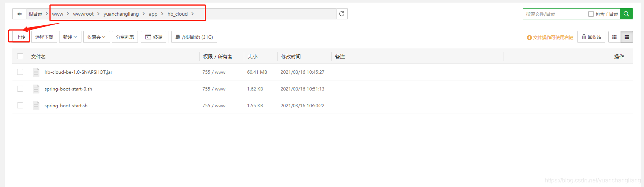Image resolution: width=644 pixels, height=187 pixels.
Task: Run search with the green magnifier button
Action: pos(626,14)
